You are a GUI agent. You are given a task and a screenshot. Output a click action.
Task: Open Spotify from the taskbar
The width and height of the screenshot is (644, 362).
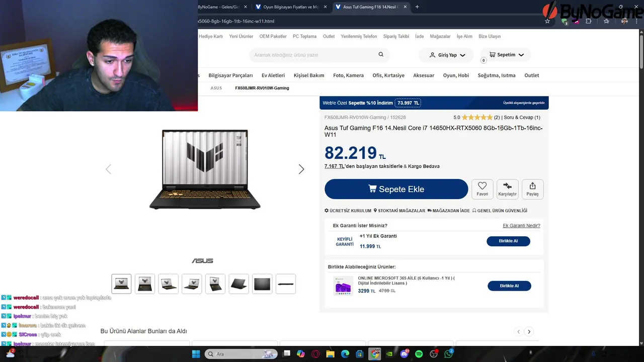pos(419,354)
